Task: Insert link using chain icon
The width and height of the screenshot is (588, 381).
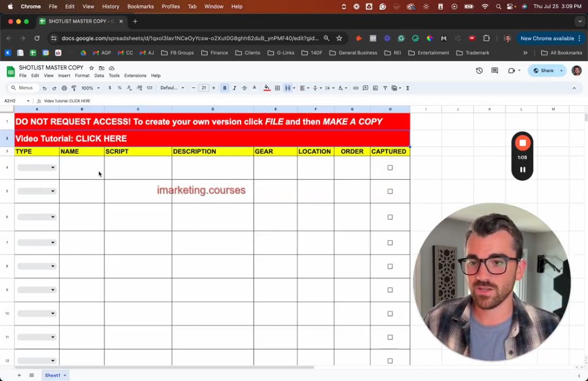Action: tap(355, 88)
